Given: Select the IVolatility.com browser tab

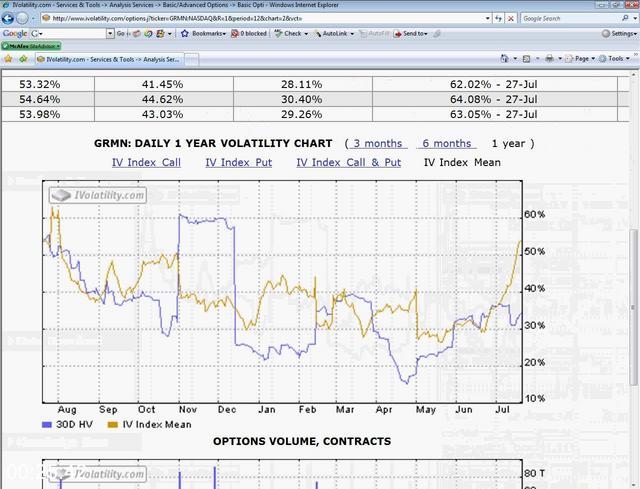Looking at the screenshot, I should pos(109,60).
